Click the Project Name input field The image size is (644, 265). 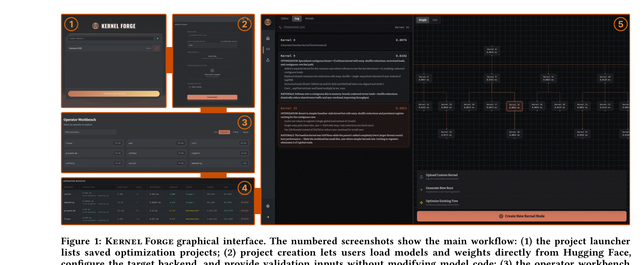212,35
